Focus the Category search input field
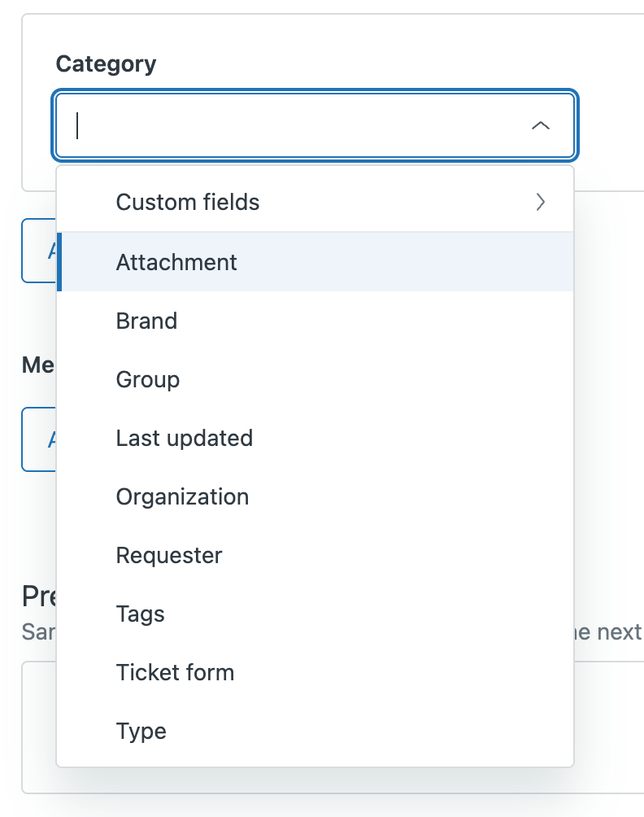The height and width of the screenshot is (817, 644). [293, 126]
